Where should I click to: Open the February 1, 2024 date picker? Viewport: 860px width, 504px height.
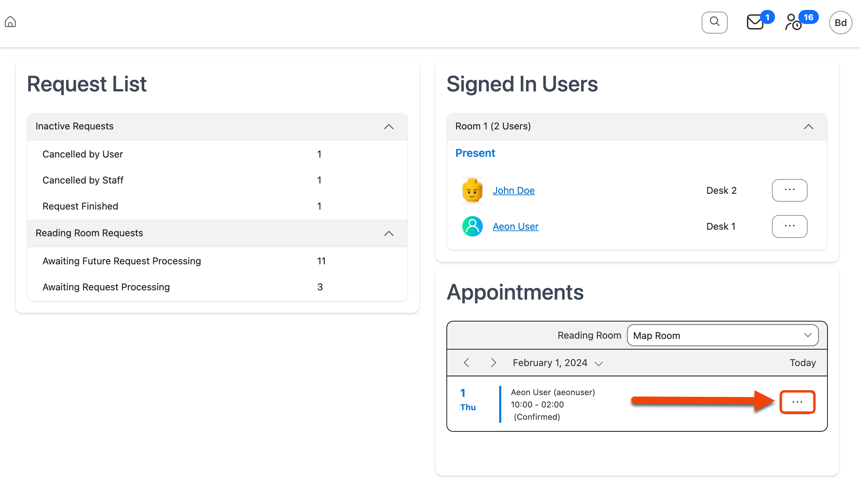coord(557,363)
